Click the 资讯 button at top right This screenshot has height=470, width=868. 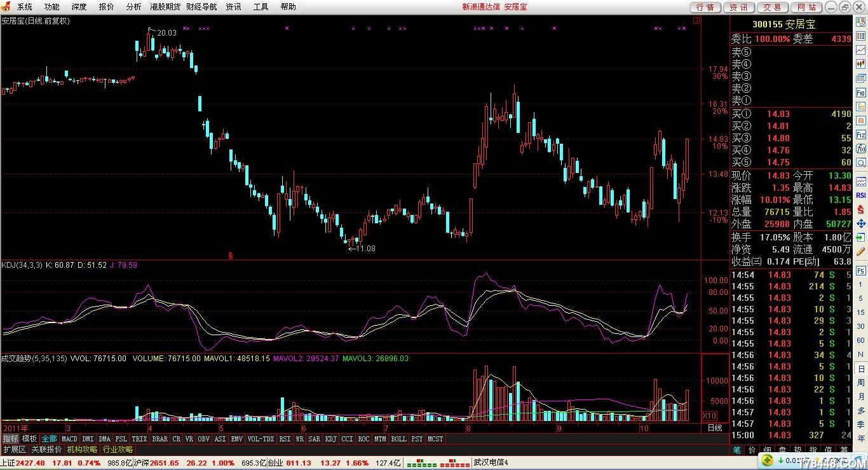[738, 7]
